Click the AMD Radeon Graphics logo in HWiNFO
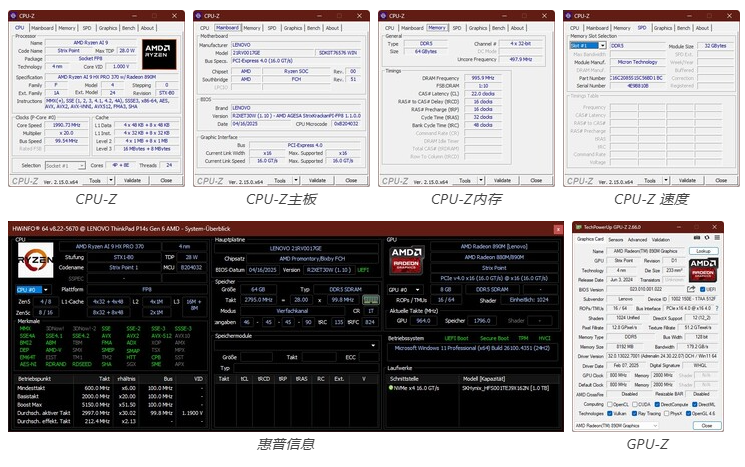Image resolution: width=745 pixels, height=467 pixels. [x=408, y=261]
